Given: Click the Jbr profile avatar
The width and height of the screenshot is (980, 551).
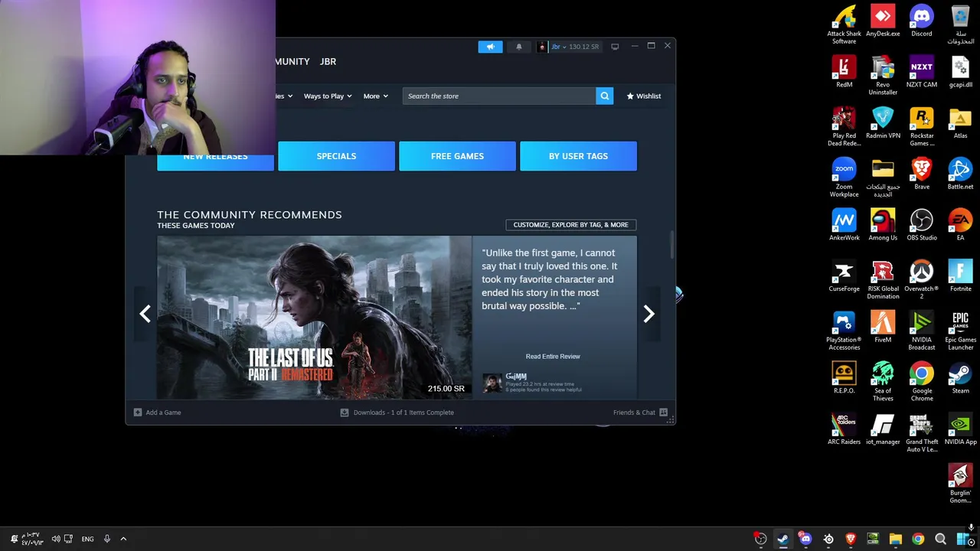Looking at the screenshot, I should (542, 47).
